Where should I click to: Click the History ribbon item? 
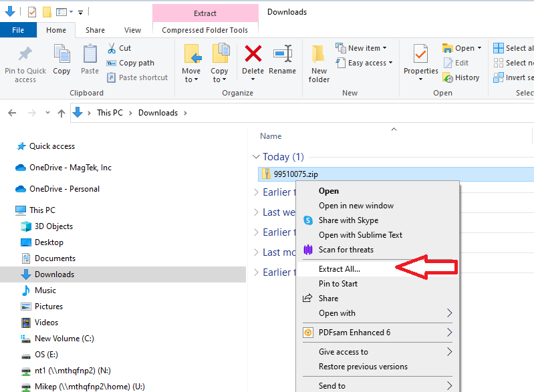(x=460, y=77)
